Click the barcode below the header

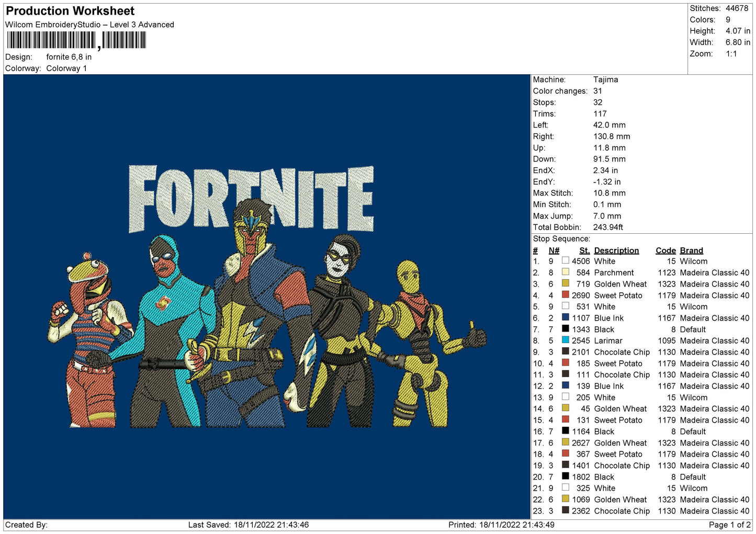tap(76, 40)
